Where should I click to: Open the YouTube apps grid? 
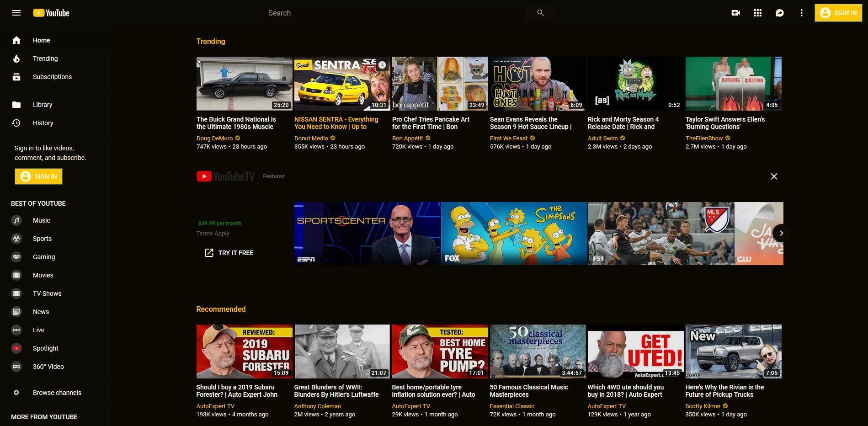(757, 13)
